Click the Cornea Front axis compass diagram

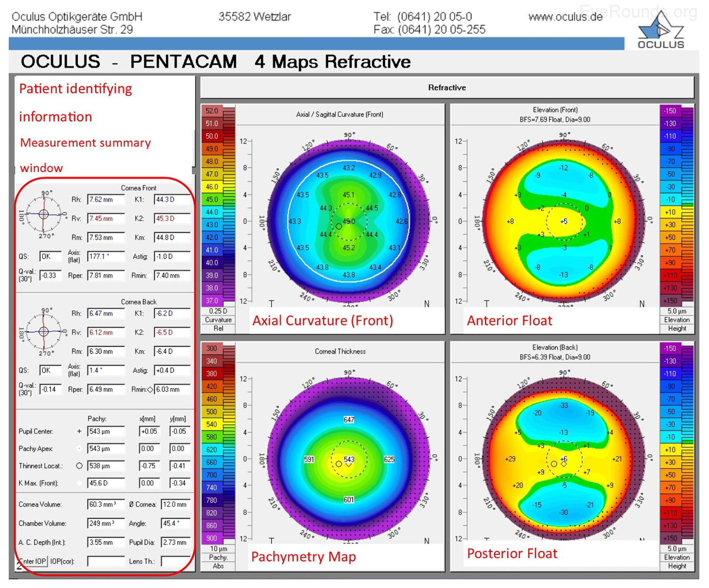pyautogui.click(x=43, y=214)
